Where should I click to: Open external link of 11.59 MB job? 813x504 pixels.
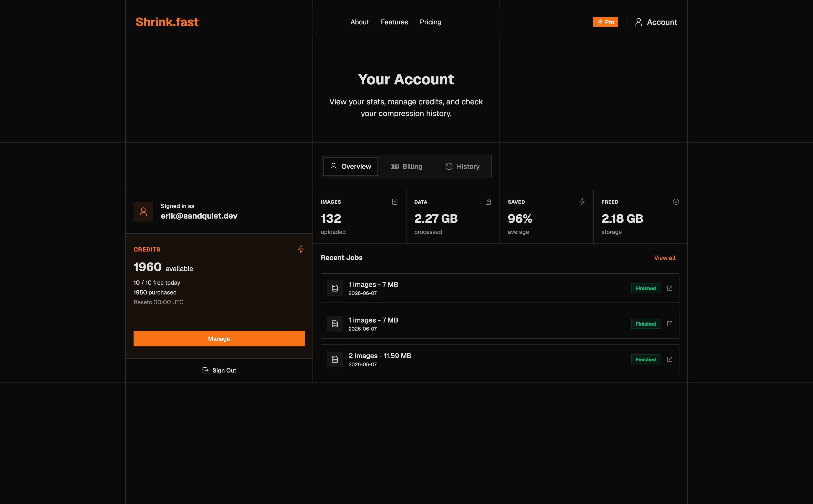pos(669,359)
